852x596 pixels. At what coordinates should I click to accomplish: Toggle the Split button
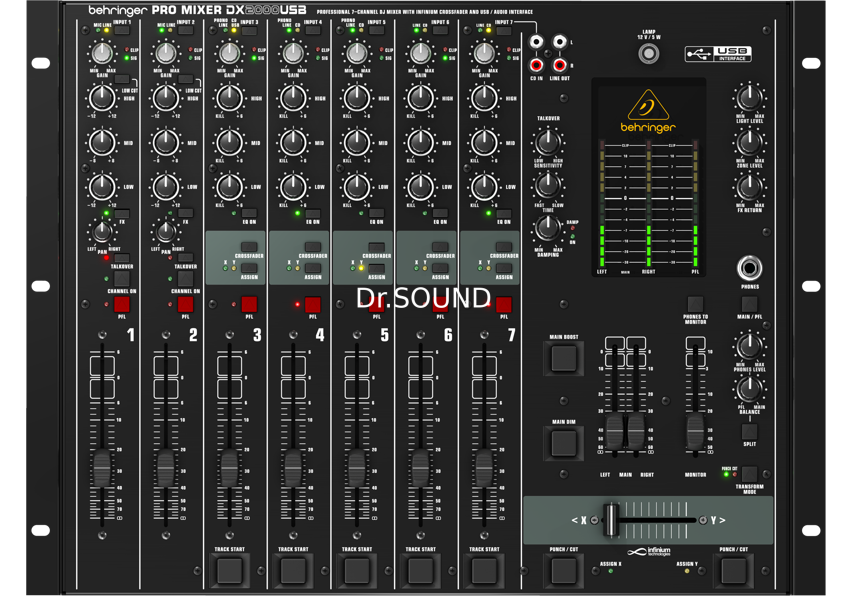click(x=749, y=431)
